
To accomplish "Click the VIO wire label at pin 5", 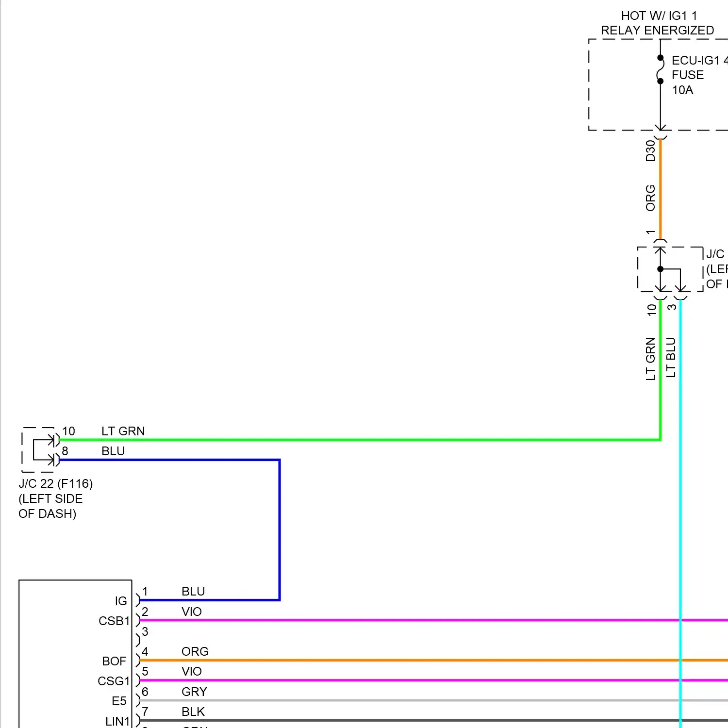I will click(192, 671).
